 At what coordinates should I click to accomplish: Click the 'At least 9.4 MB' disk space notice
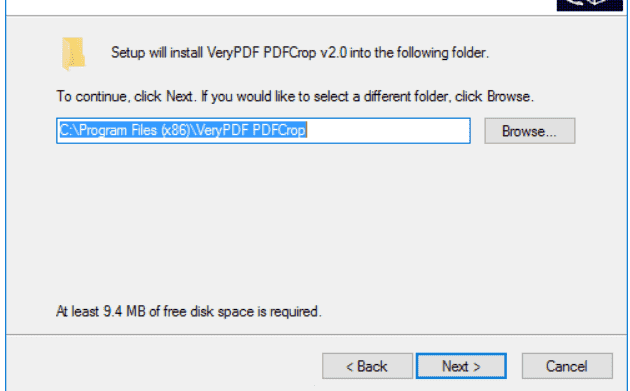coord(100,311)
